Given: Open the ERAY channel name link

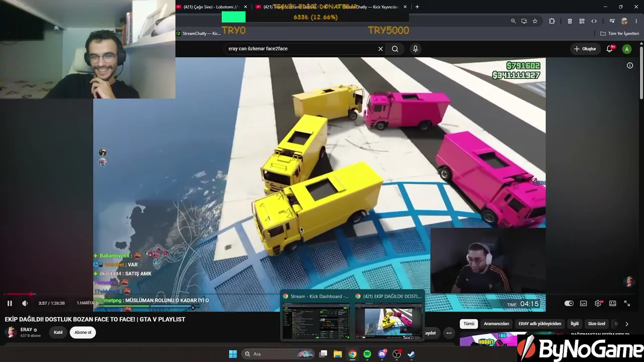Looking at the screenshot, I should click(x=26, y=330).
